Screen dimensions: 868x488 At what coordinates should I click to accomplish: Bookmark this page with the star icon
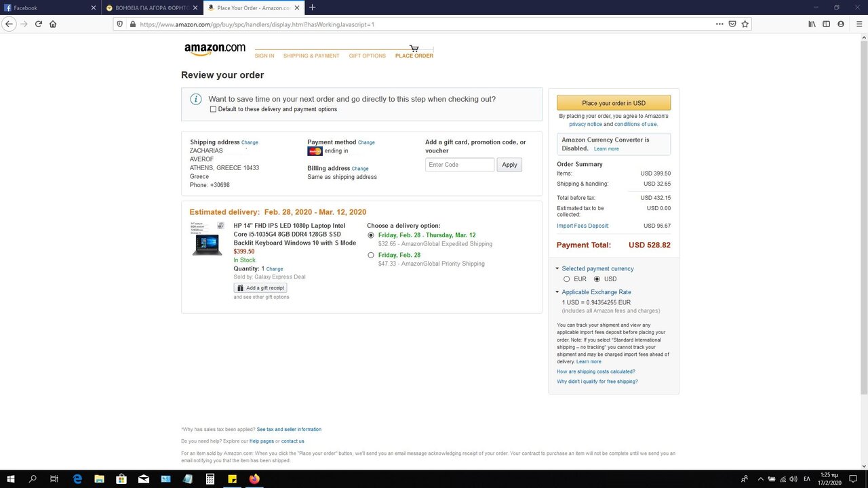pyautogui.click(x=745, y=24)
